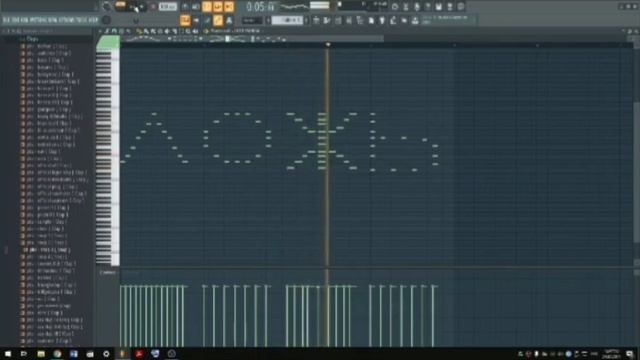Click the taskbar clock
The height and width of the screenshot is (360, 640).
611,353
